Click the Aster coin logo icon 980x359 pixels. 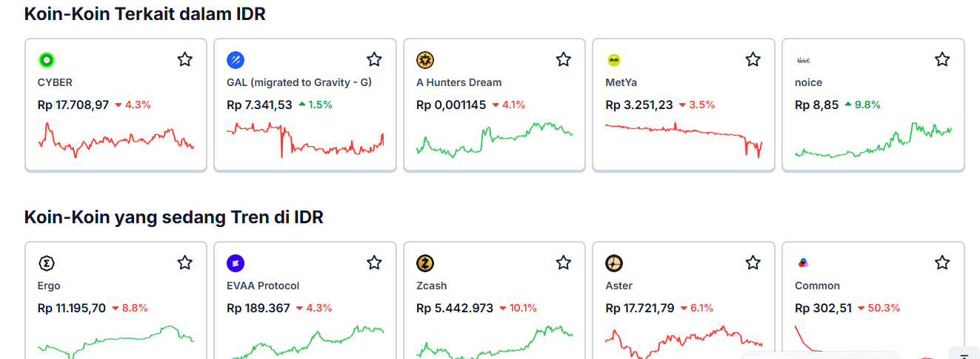click(614, 263)
